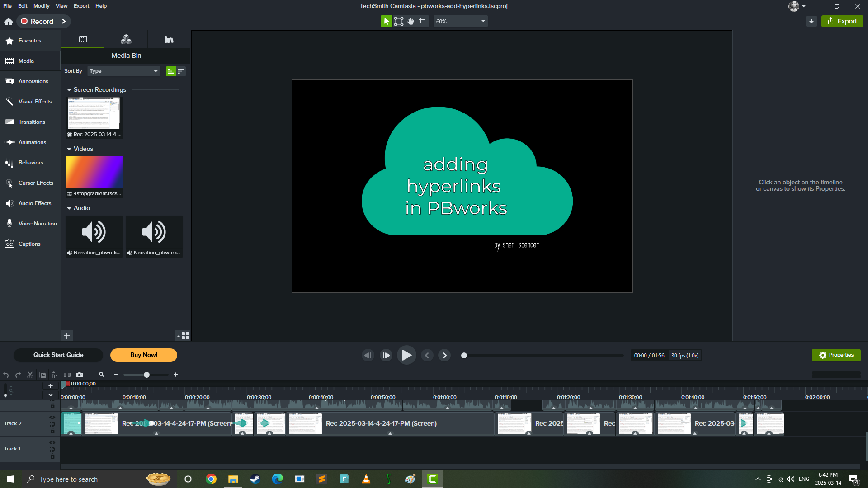This screenshot has height=488, width=868.
Task: Undo the last timeline action
Action: 6,375
